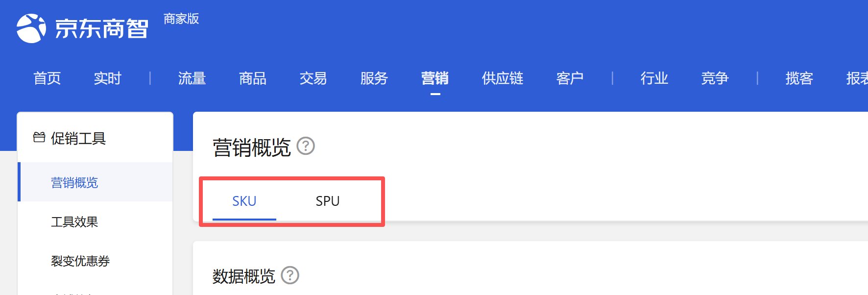Click the help icon beside 数据概览
868x295 pixels.
click(290, 275)
